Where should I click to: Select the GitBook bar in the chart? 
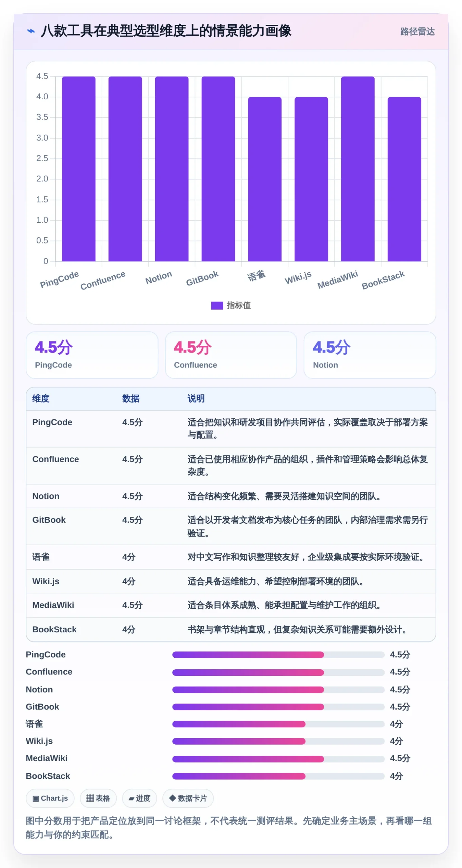(x=218, y=169)
